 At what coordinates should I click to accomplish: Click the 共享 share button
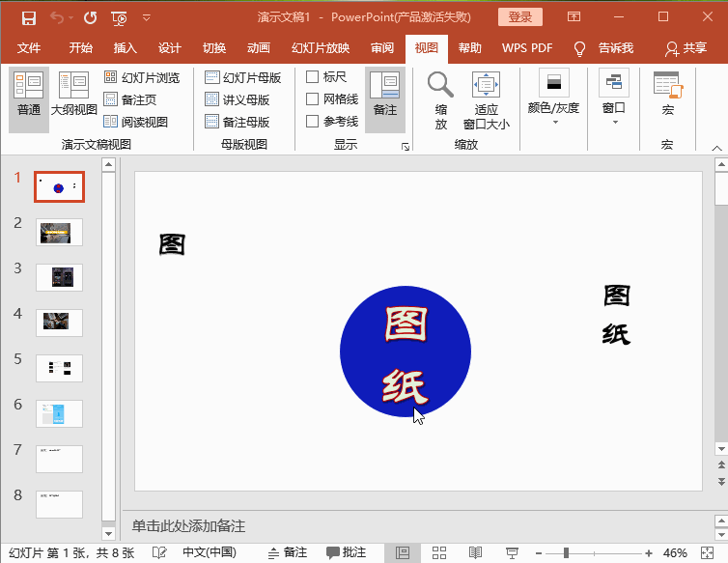coord(686,48)
